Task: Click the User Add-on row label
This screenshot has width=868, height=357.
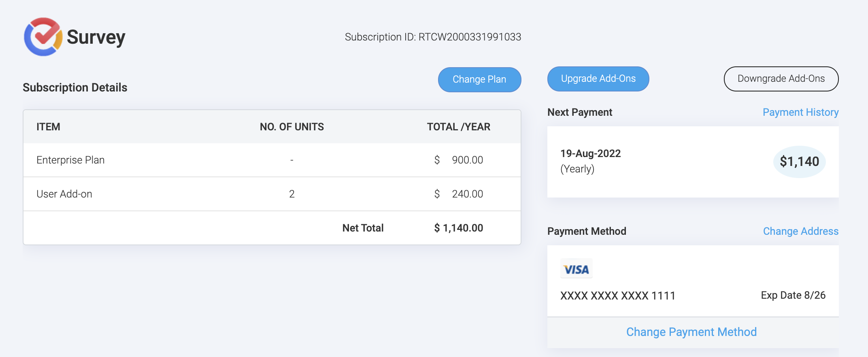Action: [64, 194]
